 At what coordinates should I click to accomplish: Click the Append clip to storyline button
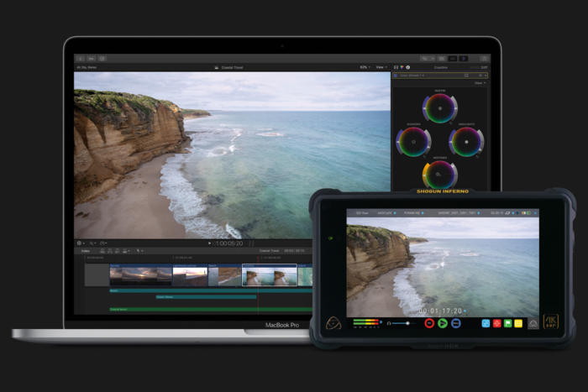tap(118, 251)
